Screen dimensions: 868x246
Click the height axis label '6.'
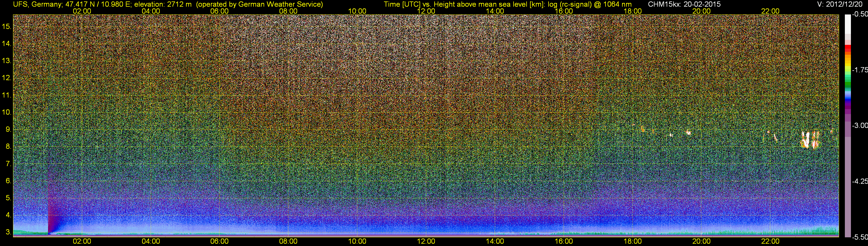[x=8, y=181]
